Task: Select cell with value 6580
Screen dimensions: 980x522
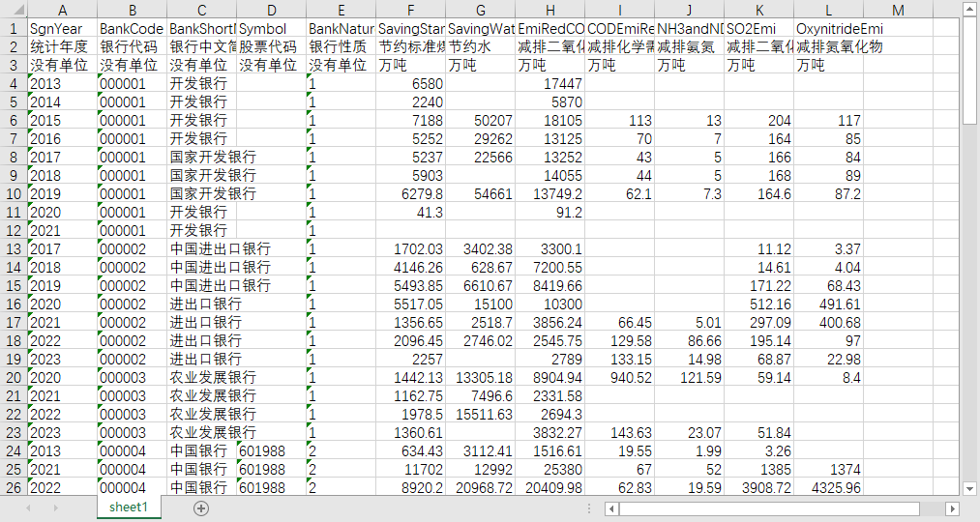Action: pos(410,84)
